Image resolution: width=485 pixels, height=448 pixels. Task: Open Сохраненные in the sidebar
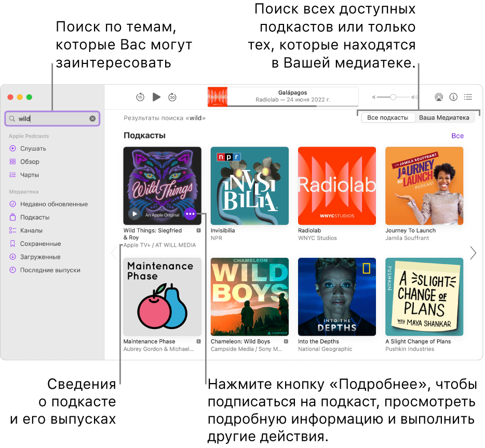[x=40, y=244]
